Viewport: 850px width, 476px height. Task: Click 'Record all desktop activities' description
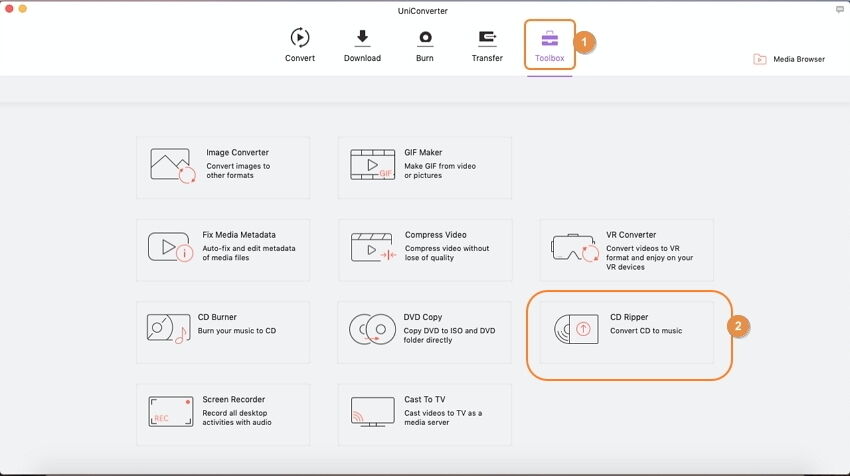coord(237,418)
